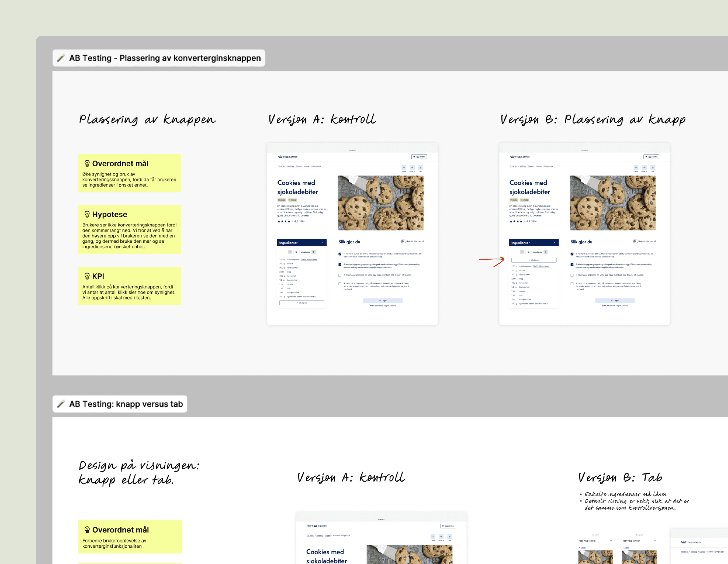Click Forsiden breadcrumb in Version B: Plassering
The image size is (728, 564).
(513, 166)
